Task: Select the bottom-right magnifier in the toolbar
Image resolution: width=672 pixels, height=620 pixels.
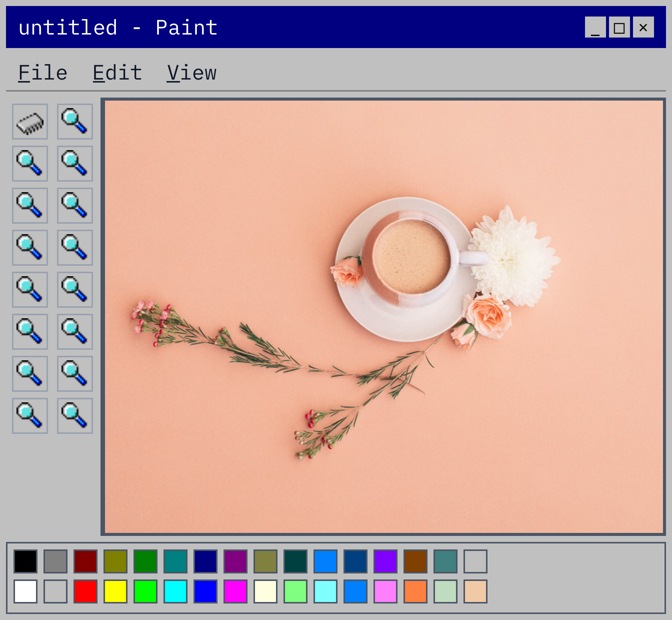Action: (75, 416)
